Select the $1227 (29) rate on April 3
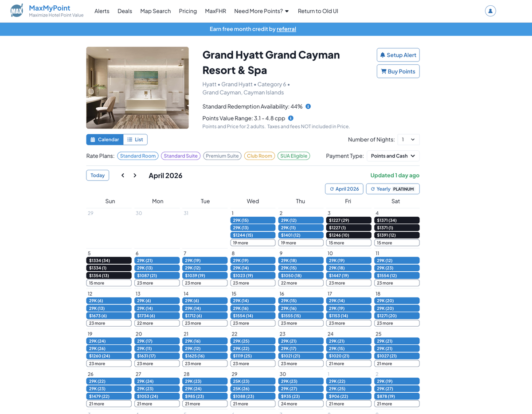 (x=348, y=220)
